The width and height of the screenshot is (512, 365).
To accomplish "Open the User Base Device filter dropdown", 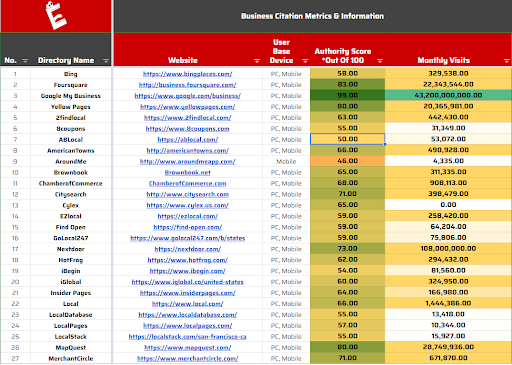I will (x=305, y=61).
